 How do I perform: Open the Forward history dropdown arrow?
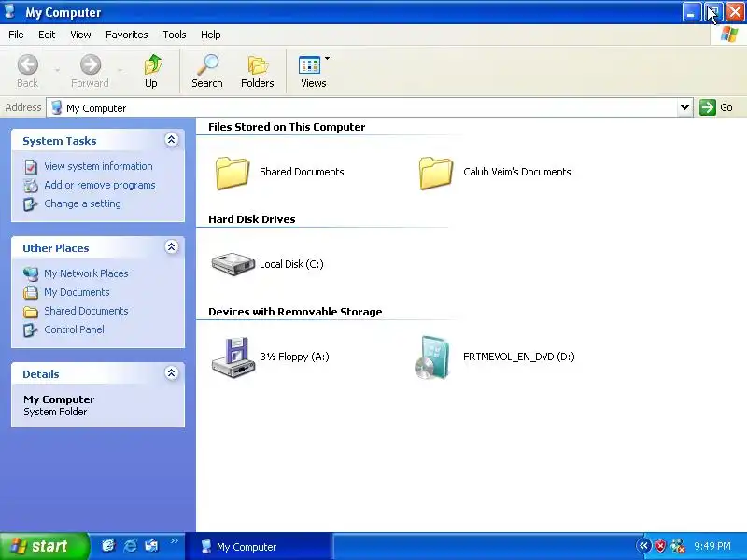pyautogui.click(x=120, y=71)
